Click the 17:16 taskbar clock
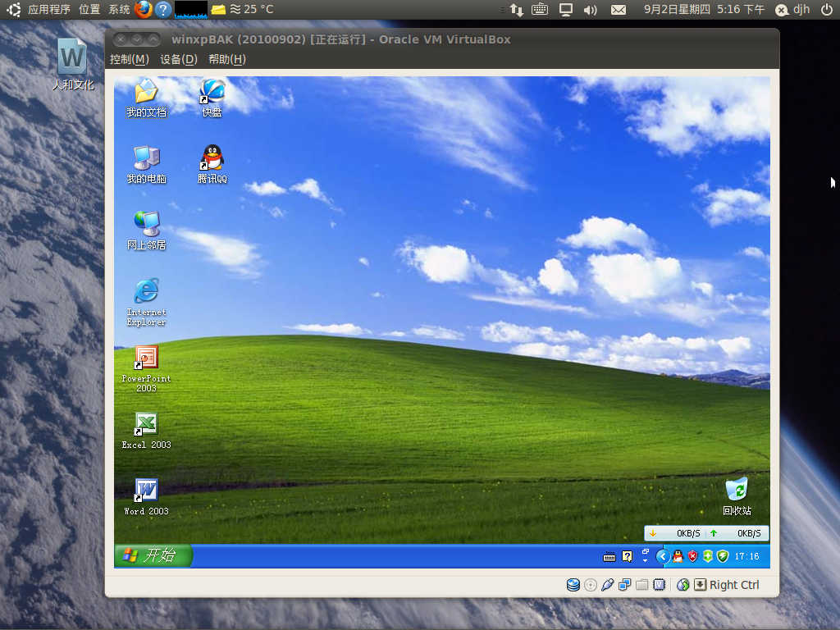Viewport: 840px width, 630px height. click(x=746, y=557)
